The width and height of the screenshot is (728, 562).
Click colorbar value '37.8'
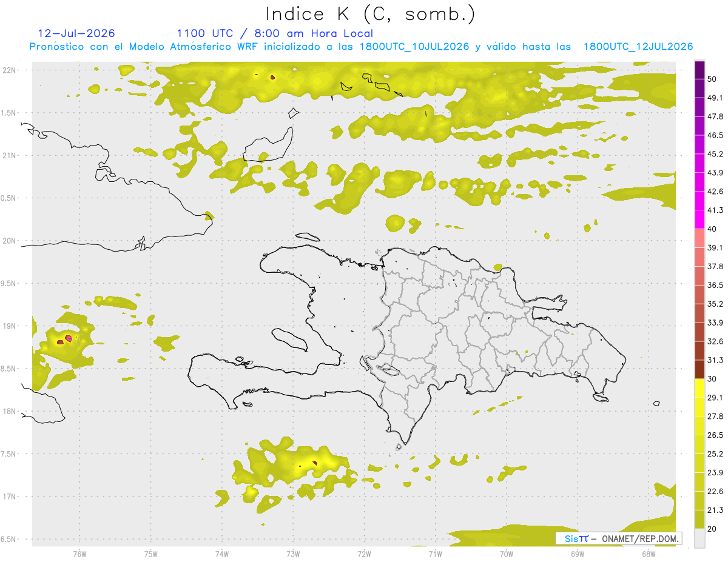click(715, 267)
